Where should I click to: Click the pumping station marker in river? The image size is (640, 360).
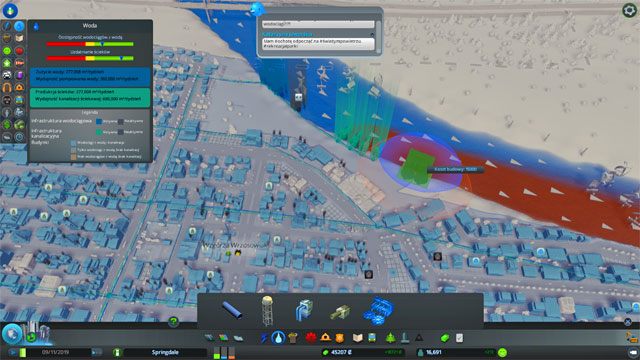click(x=299, y=98)
